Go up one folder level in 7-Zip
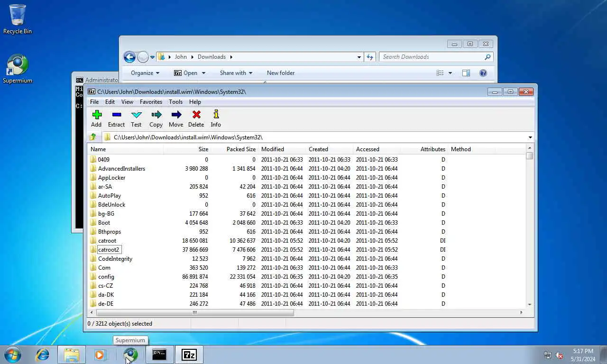Image resolution: width=607 pixels, height=364 pixels. (93, 137)
